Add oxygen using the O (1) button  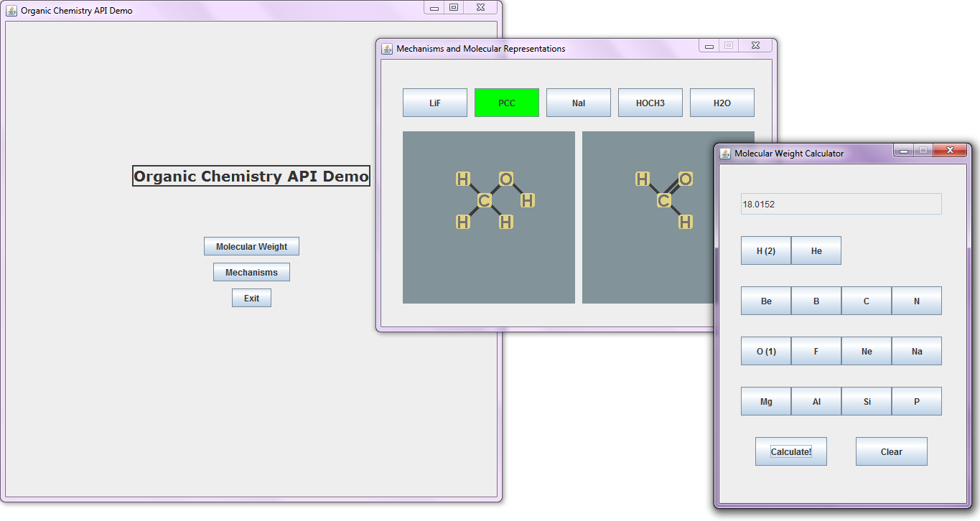[x=765, y=351]
